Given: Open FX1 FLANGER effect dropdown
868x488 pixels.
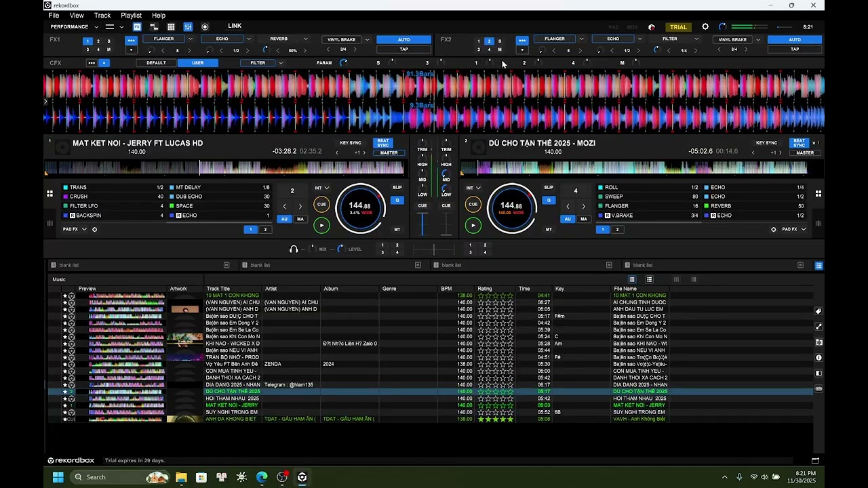Looking at the screenshot, I should pos(190,39).
